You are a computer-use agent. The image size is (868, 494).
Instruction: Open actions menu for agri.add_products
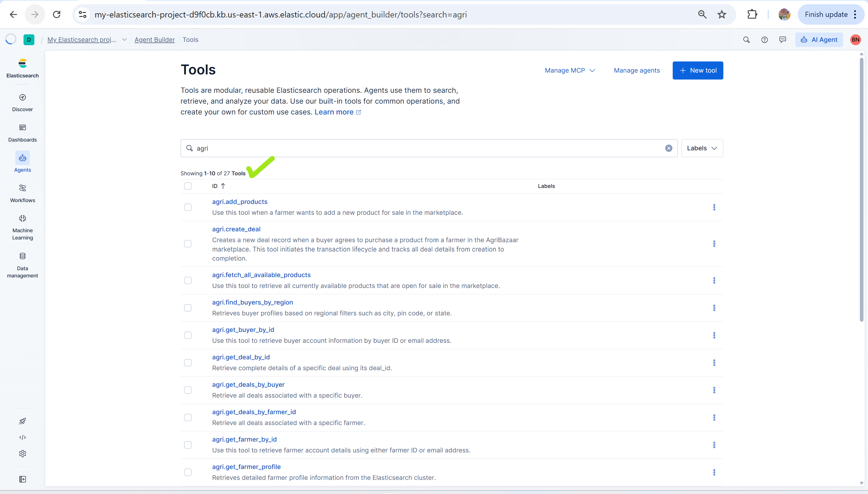[x=714, y=207]
